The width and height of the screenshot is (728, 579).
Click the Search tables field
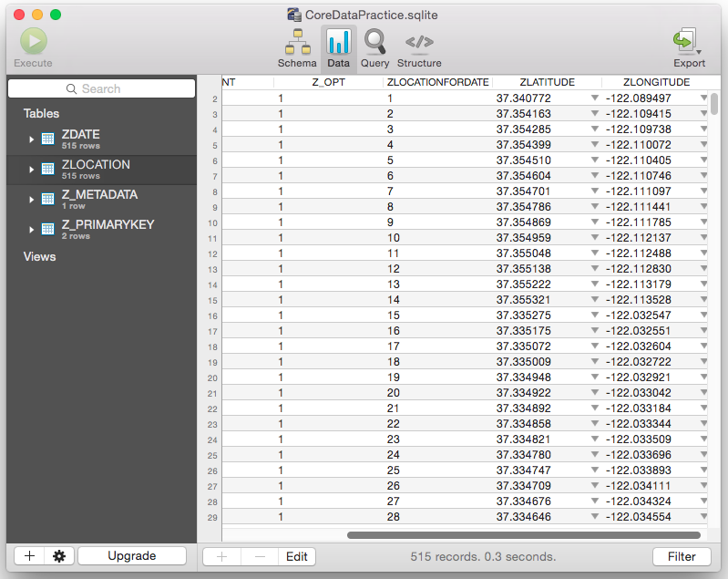(x=102, y=88)
